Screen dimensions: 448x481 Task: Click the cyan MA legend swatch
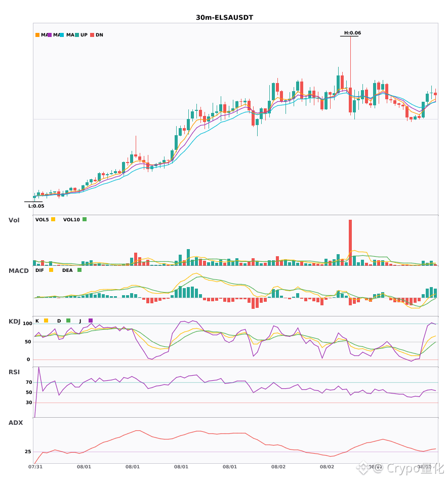coord(62,35)
